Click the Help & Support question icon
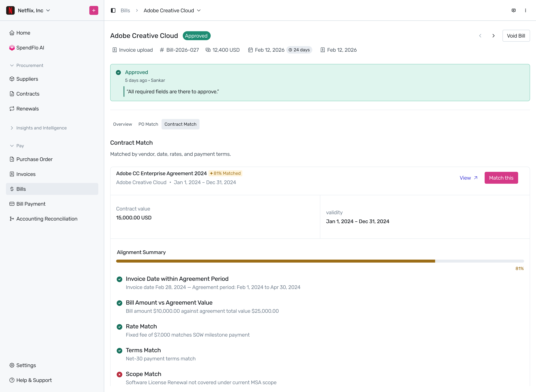 12,380
